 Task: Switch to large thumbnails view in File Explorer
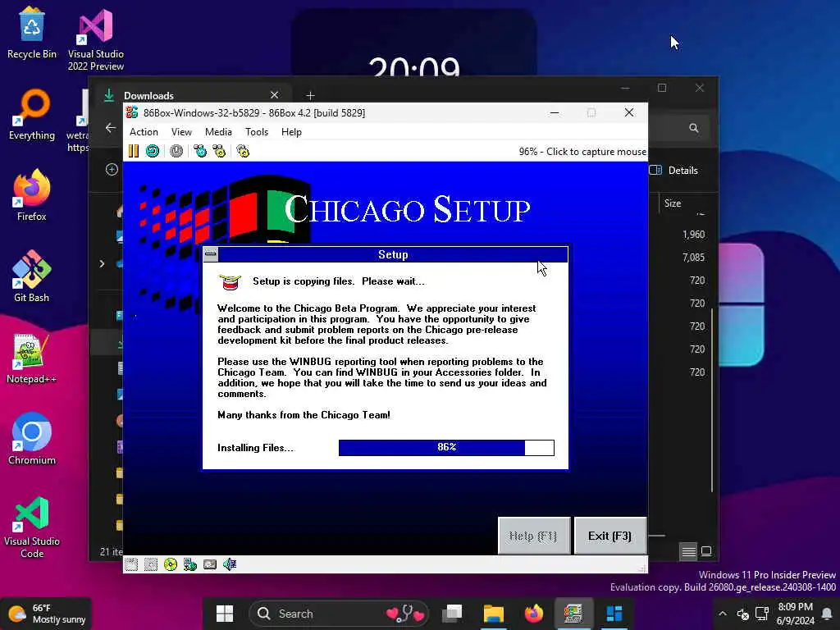(706, 551)
